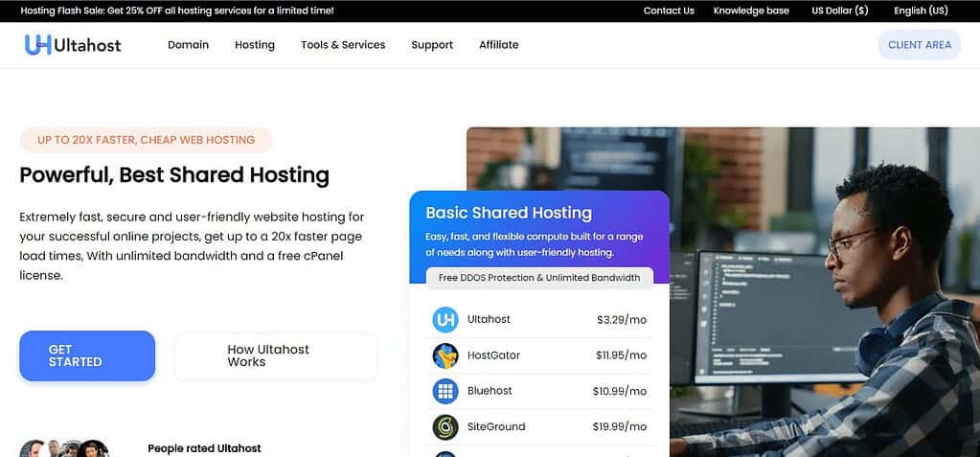Click the Get Started button
The height and width of the screenshot is (457, 980).
click(x=87, y=355)
